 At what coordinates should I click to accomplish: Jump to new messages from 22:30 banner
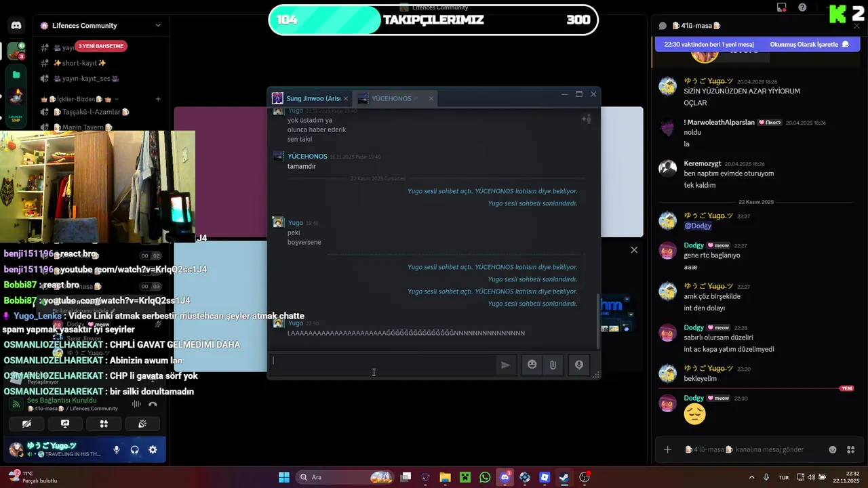tap(709, 44)
